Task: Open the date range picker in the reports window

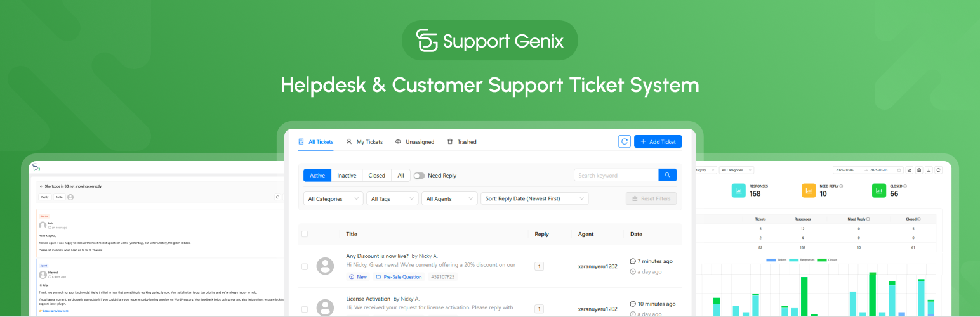Action: (868, 170)
